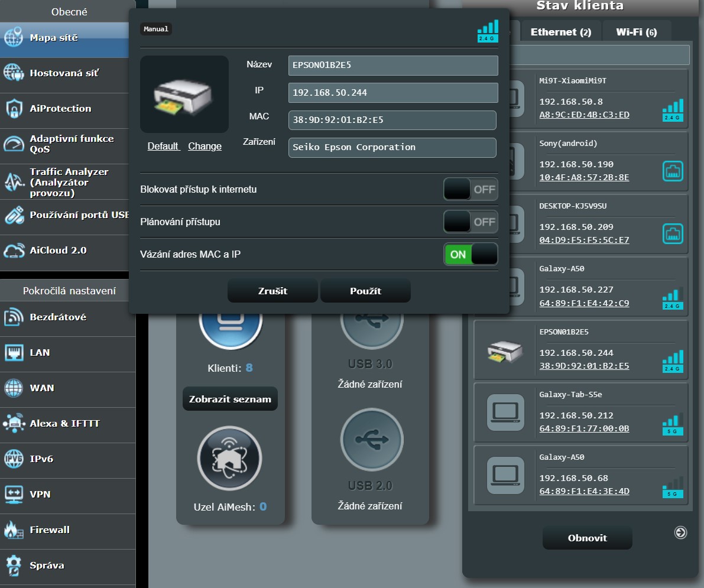The height and width of the screenshot is (588, 704).
Task: Click the Galaxy-Tab-S5e laptop device icon
Action: click(505, 412)
